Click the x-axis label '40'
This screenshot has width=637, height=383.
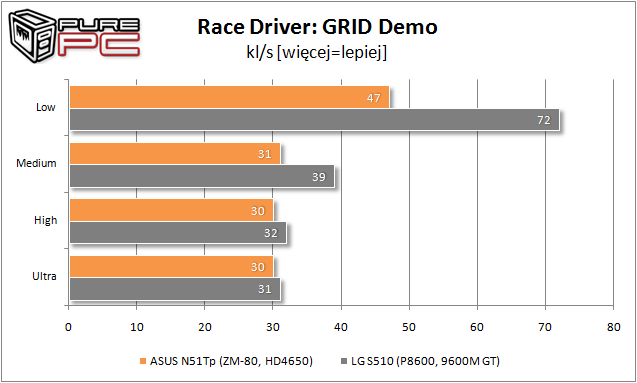coord(341,327)
